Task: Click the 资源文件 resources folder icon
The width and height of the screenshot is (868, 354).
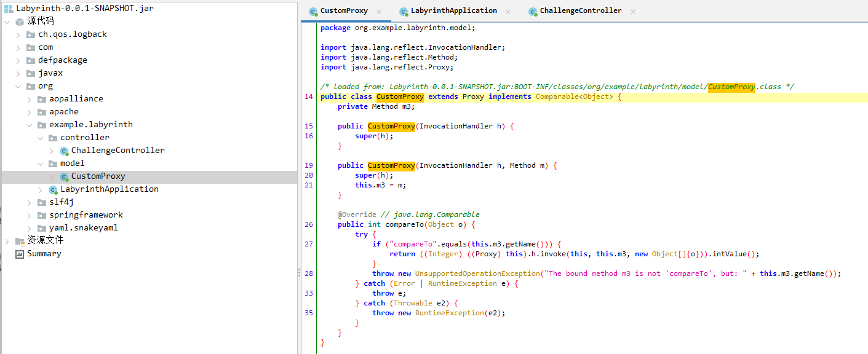Action: click(x=20, y=241)
